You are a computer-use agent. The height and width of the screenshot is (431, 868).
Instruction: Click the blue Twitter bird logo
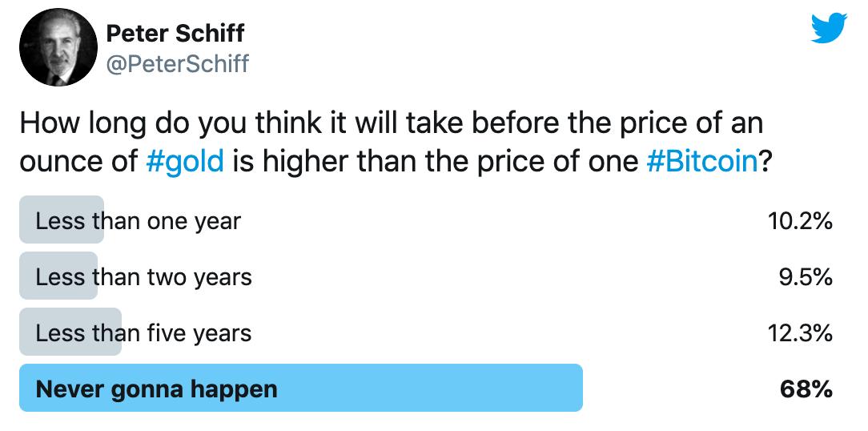829,28
